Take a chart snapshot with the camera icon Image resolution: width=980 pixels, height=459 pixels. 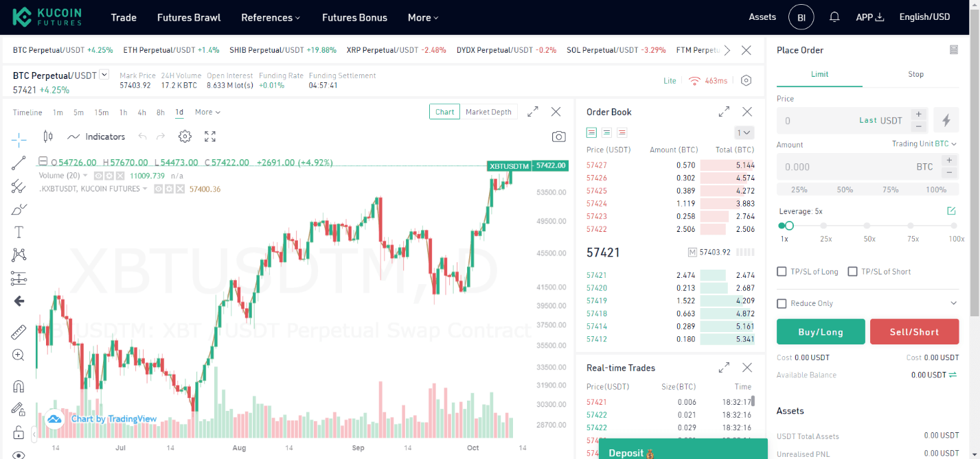coord(559,137)
